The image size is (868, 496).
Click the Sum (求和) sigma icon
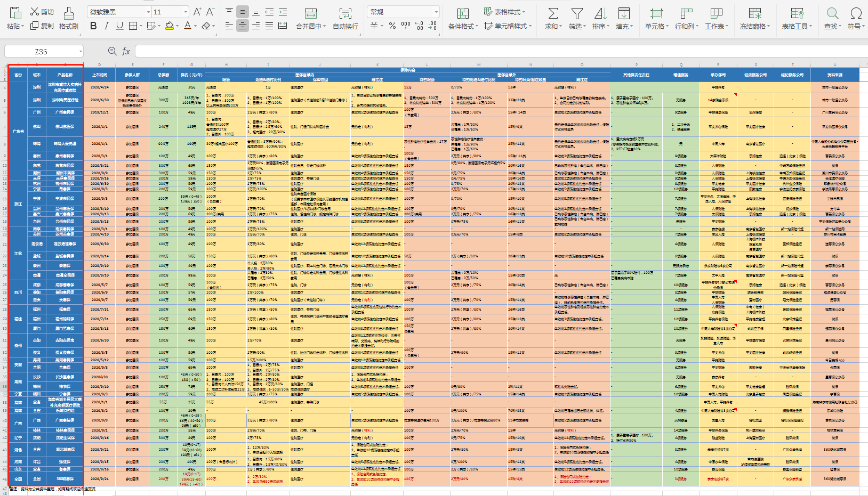tap(553, 13)
